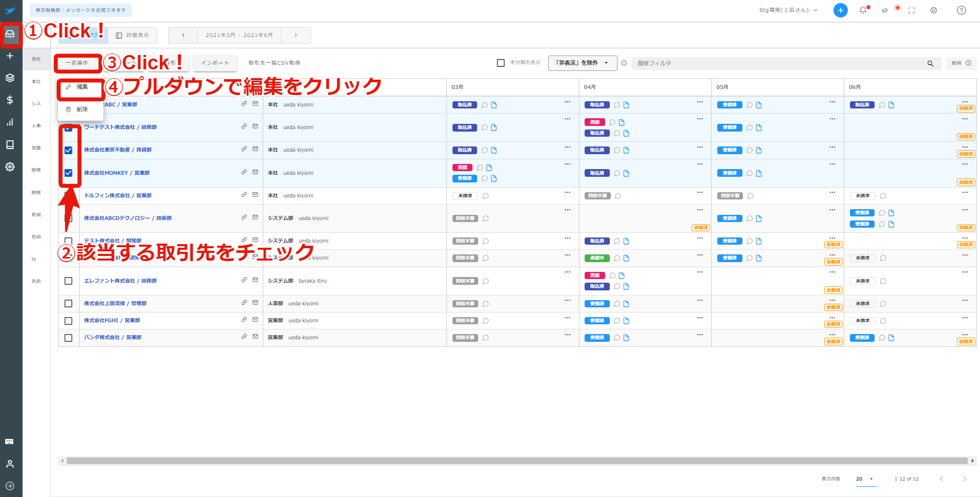Click the blue plus button in header
980x497 pixels.
point(841,10)
